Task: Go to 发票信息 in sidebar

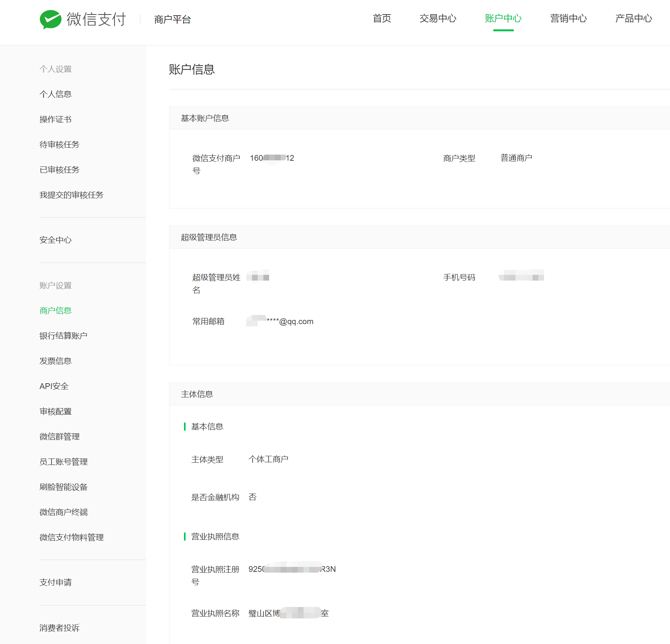Action: (x=56, y=361)
